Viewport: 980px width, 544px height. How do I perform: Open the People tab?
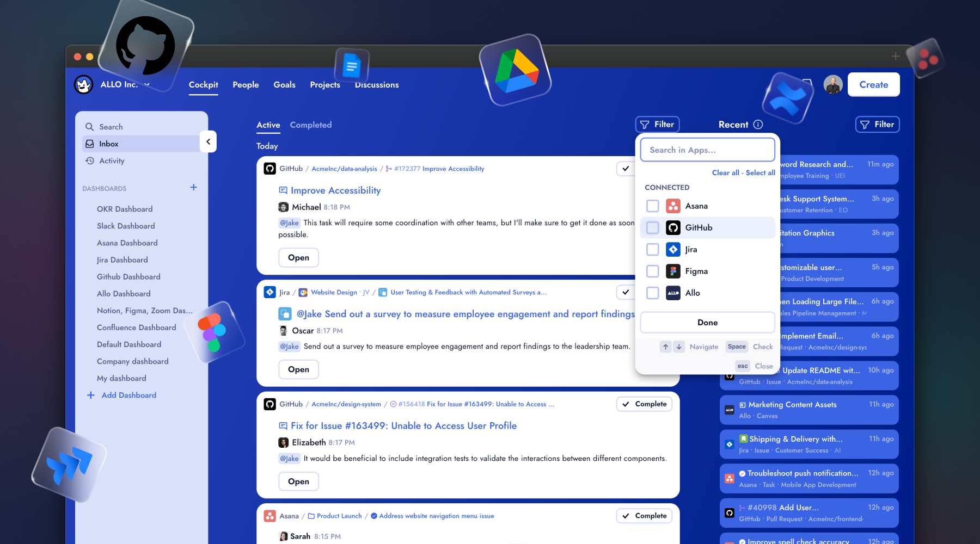coord(246,84)
